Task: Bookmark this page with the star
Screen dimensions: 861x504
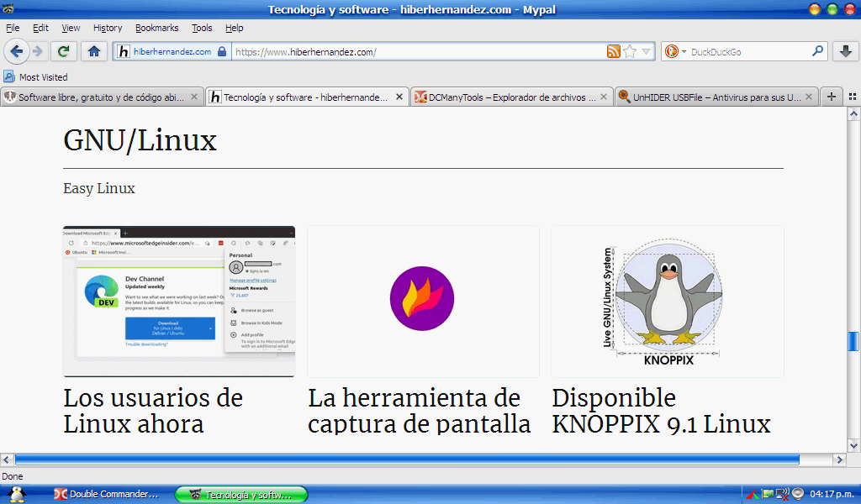Action: point(630,51)
